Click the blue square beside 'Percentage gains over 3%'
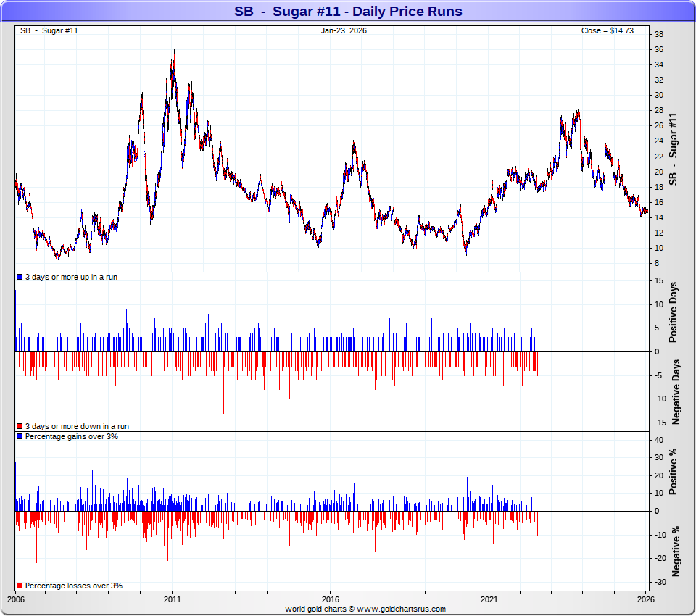Image resolution: width=696 pixels, height=616 pixels. click(20, 436)
